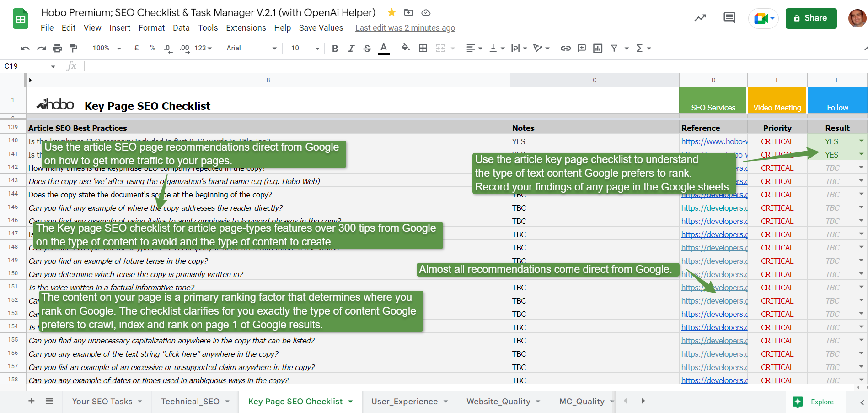Viewport: 868px width, 413px height.
Task: Open the Functions sigma icon
Action: (x=639, y=48)
